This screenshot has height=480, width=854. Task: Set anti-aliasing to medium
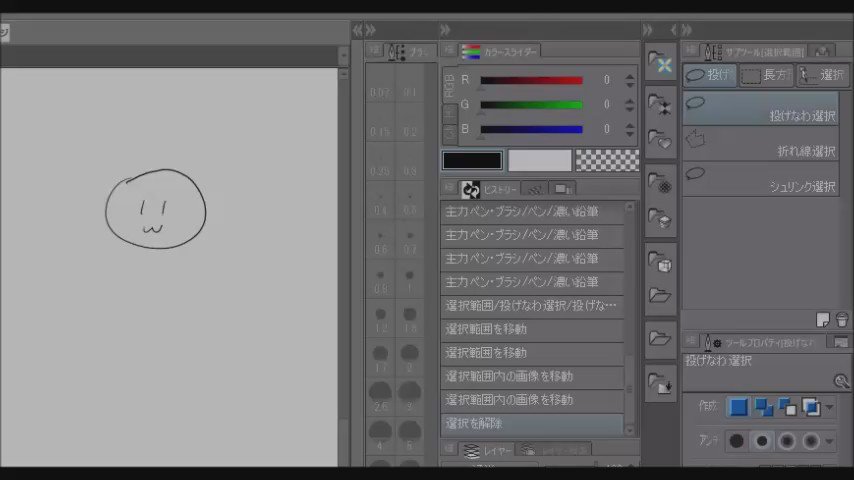click(x=786, y=441)
